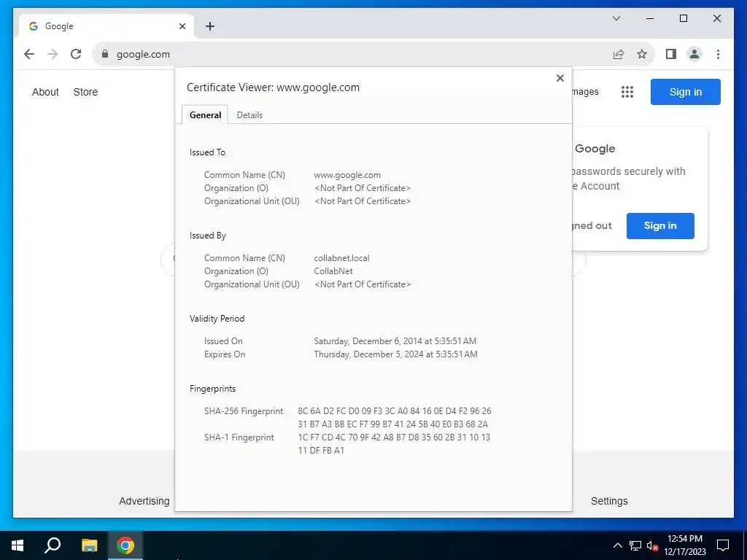The image size is (747, 560).
Task: Click the taskbar clock showing 12:54 PM
Action: [x=684, y=545]
